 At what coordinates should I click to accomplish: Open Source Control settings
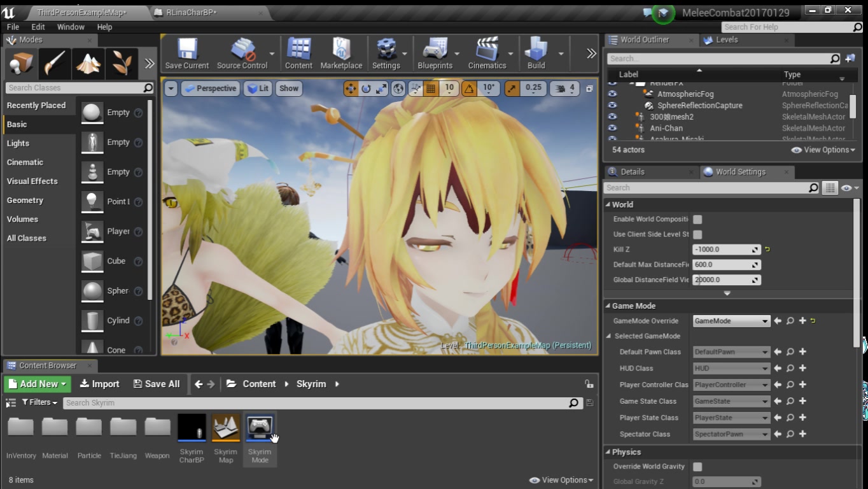[242, 53]
